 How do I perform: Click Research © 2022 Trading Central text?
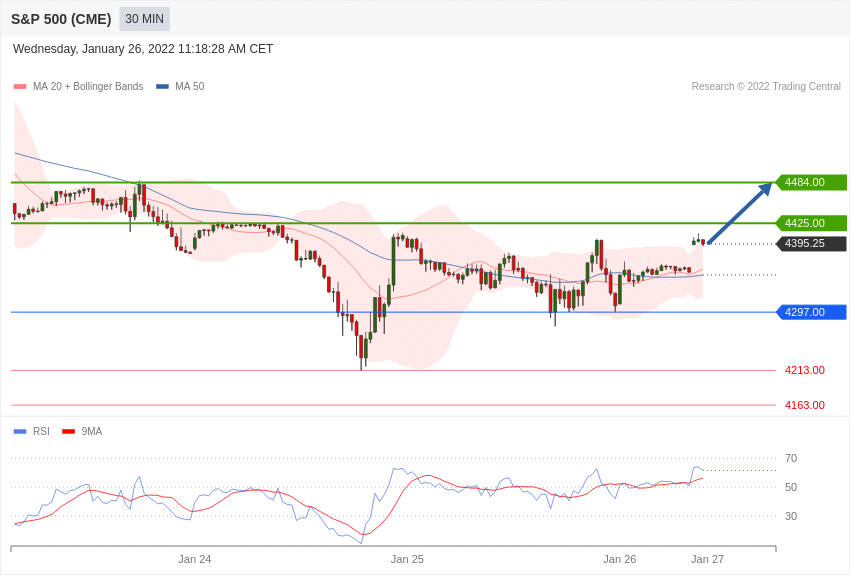click(766, 87)
